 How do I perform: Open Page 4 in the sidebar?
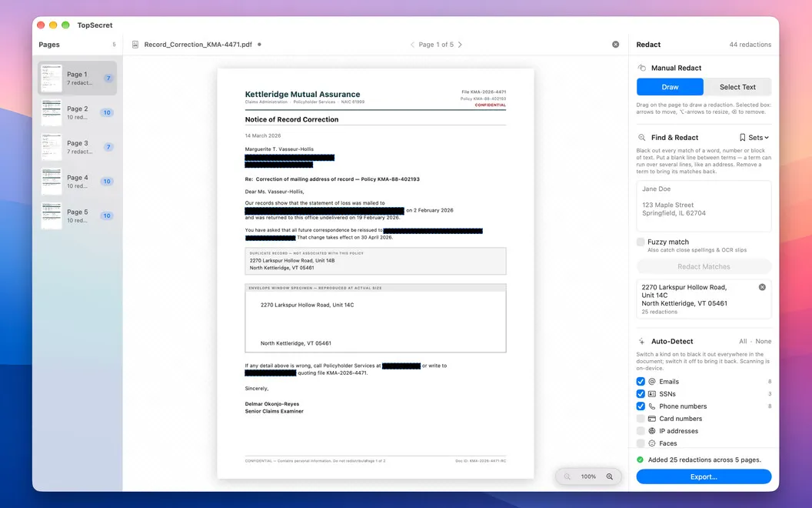[77, 182]
